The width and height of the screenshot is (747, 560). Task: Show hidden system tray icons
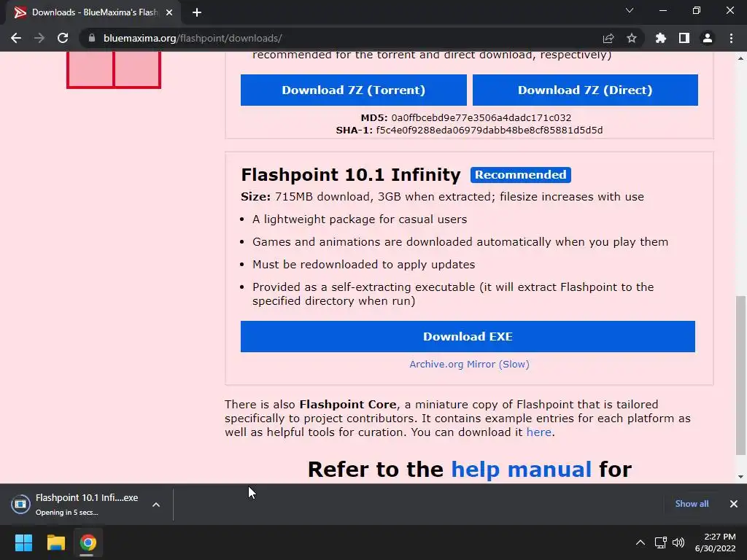pos(640,542)
